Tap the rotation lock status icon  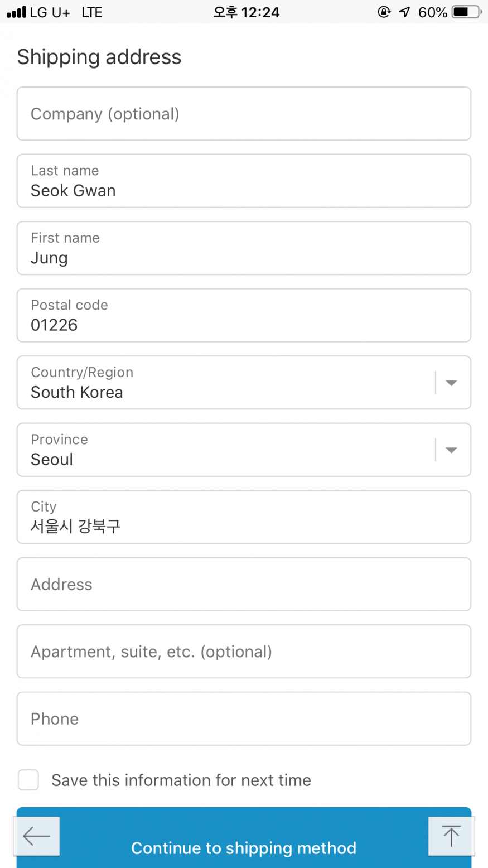(384, 12)
